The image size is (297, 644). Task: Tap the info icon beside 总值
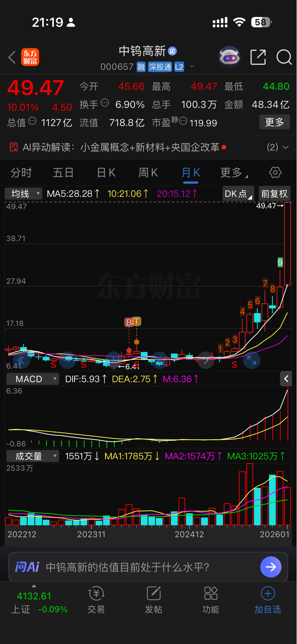(x=32, y=121)
